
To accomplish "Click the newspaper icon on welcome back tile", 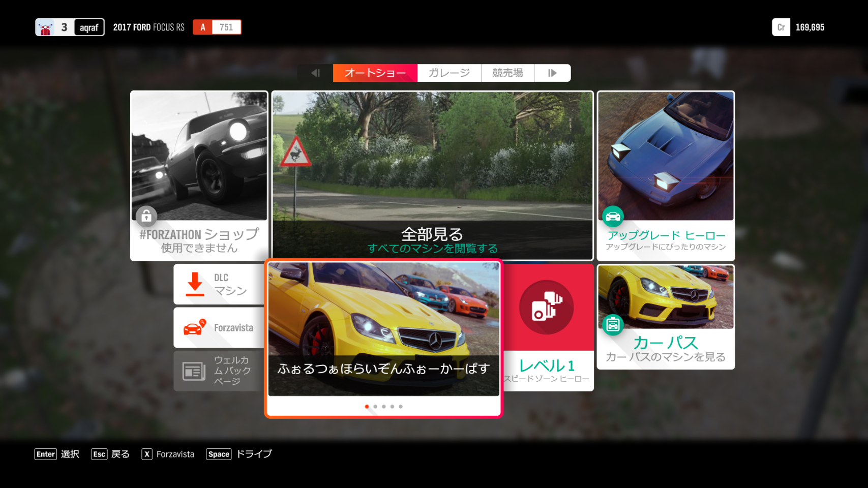I will tap(194, 372).
